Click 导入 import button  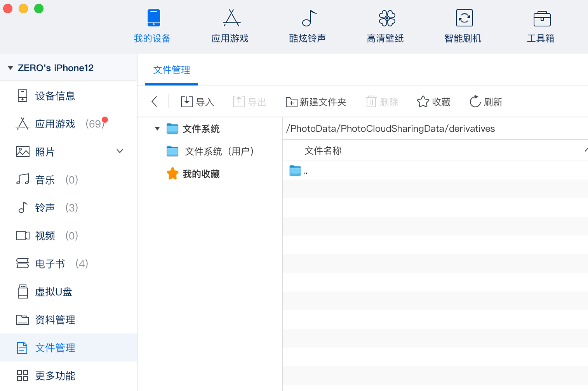click(x=197, y=102)
